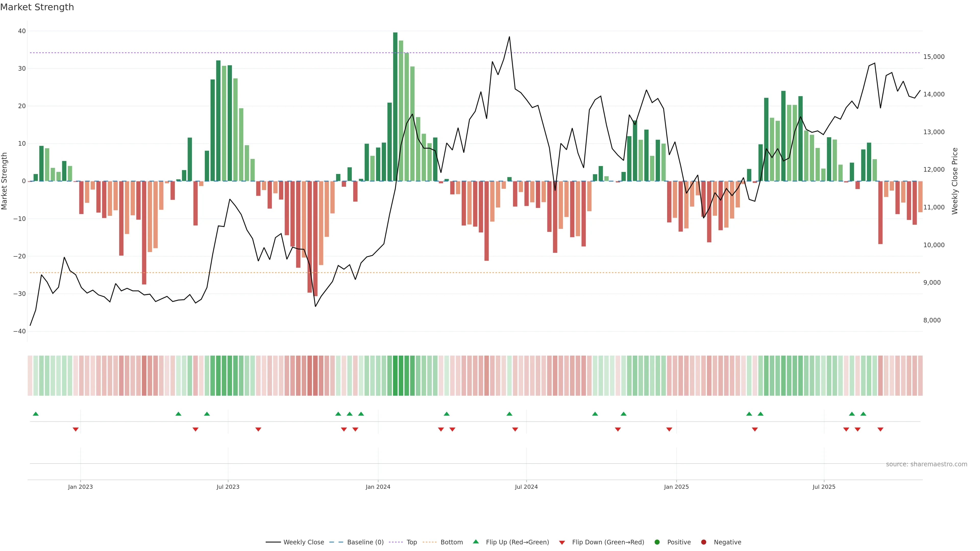This screenshot has height=551, width=980.
Task: Click the darkest green cell in heat strip
Action: pos(395,376)
